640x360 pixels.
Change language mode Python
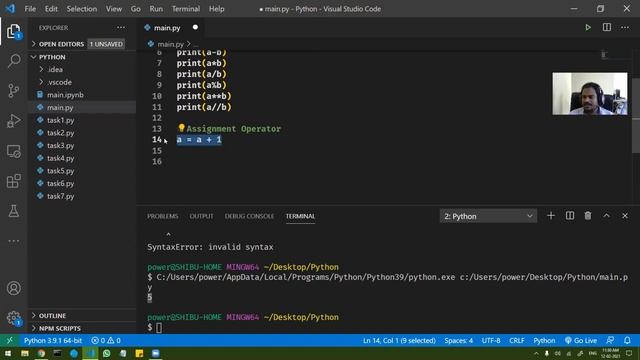pyautogui.click(x=544, y=340)
